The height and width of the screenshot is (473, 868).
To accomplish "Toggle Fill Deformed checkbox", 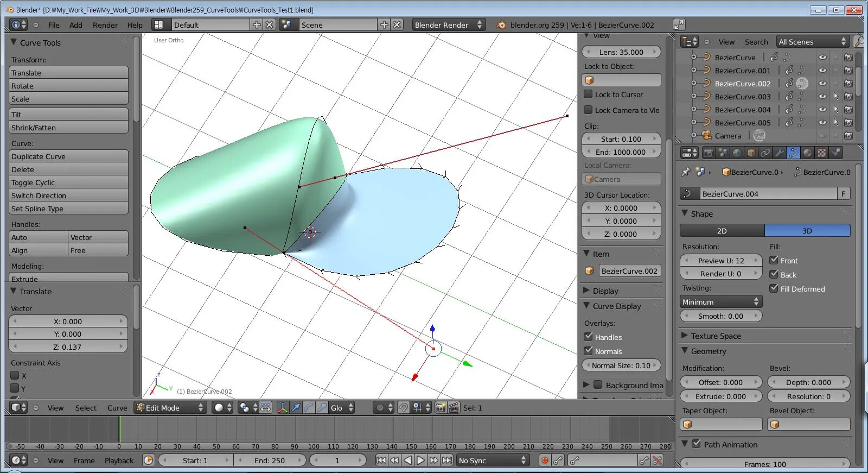I will 774,288.
